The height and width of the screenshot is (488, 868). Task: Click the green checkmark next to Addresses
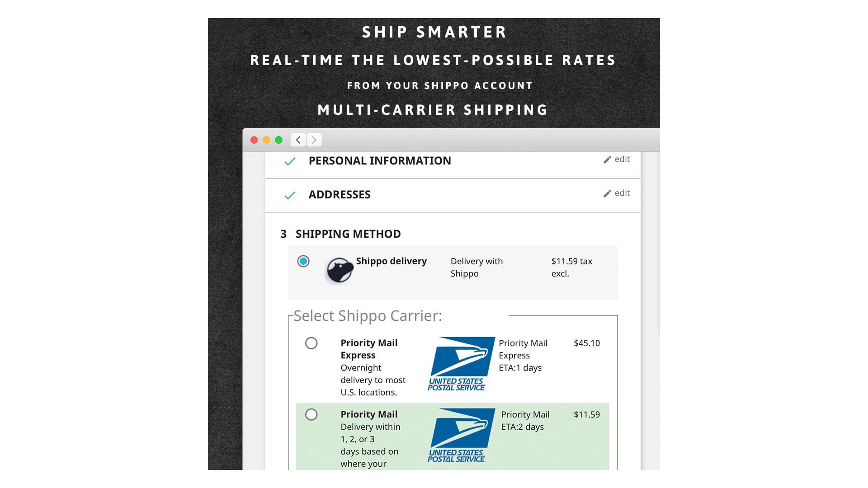(290, 195)
